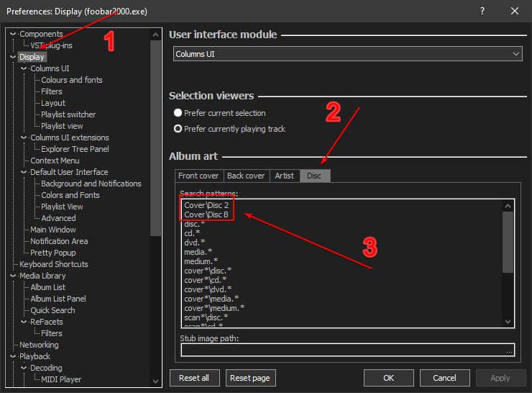Select Prefer current selection radio button
This screenshot has width=532, height=393.
point(178,113)
